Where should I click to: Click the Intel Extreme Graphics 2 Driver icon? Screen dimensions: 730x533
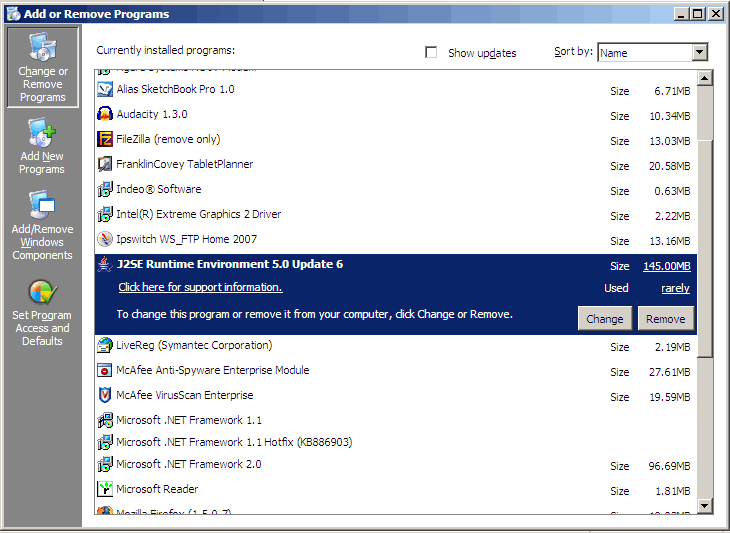[105, 214]
